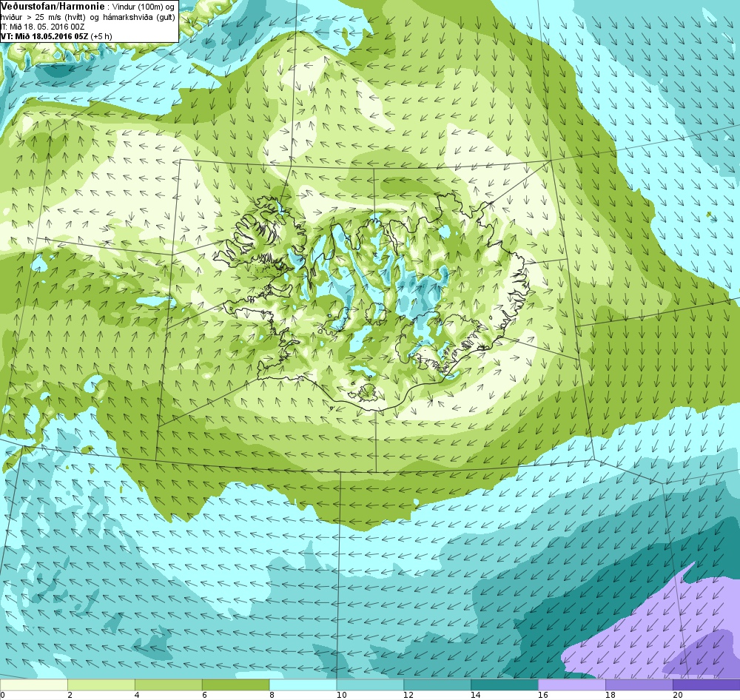Image resolution: width=740 pixels, height=700 pixels.
Task: Click legend scale label '2'
Action: (x=70, y=695)
